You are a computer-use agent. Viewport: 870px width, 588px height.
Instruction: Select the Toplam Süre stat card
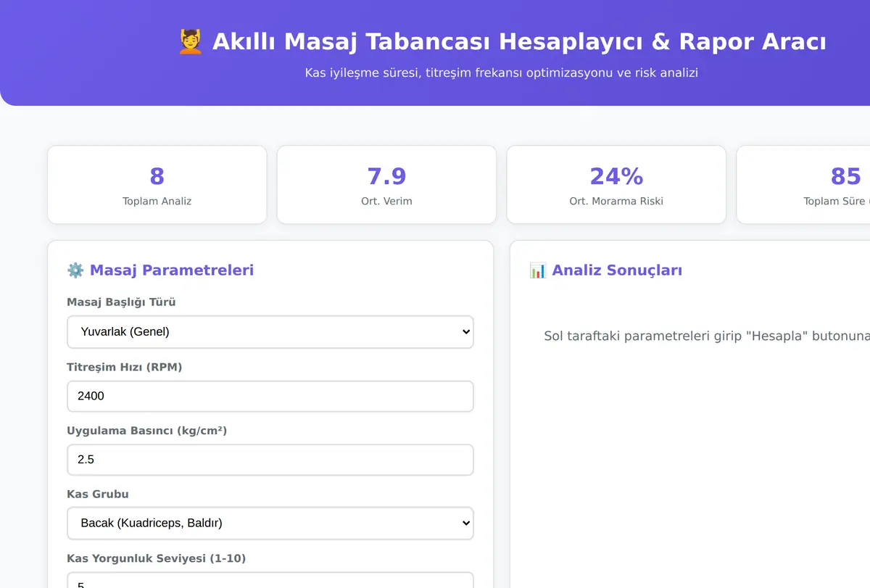coord(803,185)
